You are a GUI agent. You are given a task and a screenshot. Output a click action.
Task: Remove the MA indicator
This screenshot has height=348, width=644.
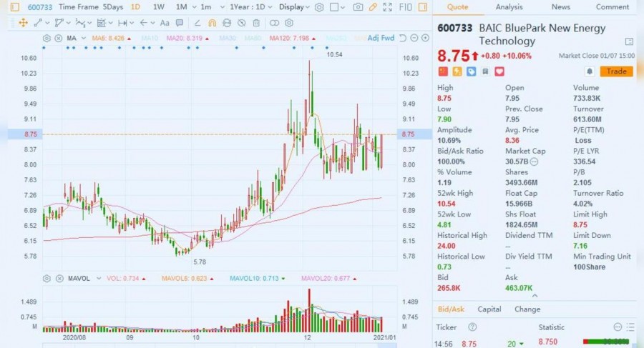[59, 38]
